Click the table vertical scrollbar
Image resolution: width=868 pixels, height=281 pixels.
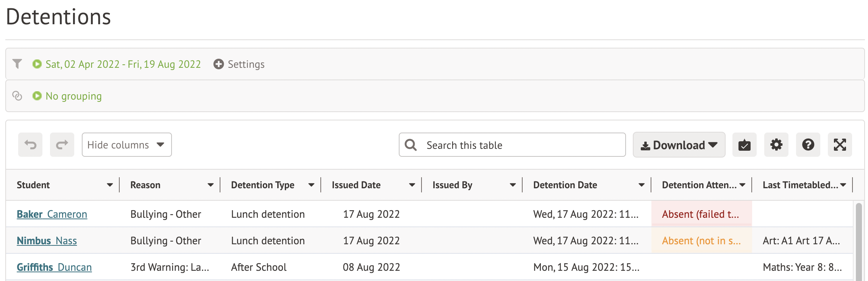(859, 242)
